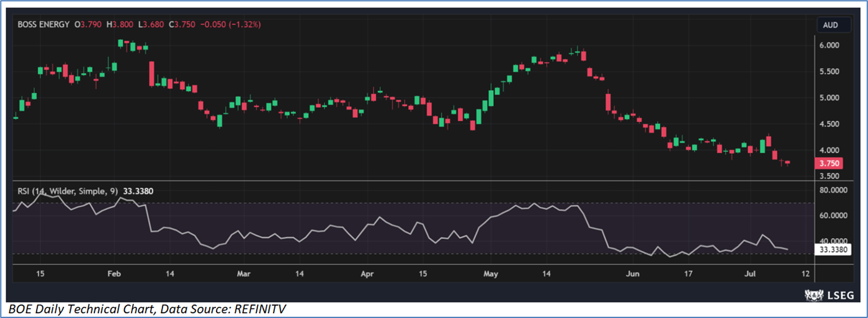Viewport: 868px width, 318px height.
Task: Click the 4.000 price axis label
Action: coord(830,150)
